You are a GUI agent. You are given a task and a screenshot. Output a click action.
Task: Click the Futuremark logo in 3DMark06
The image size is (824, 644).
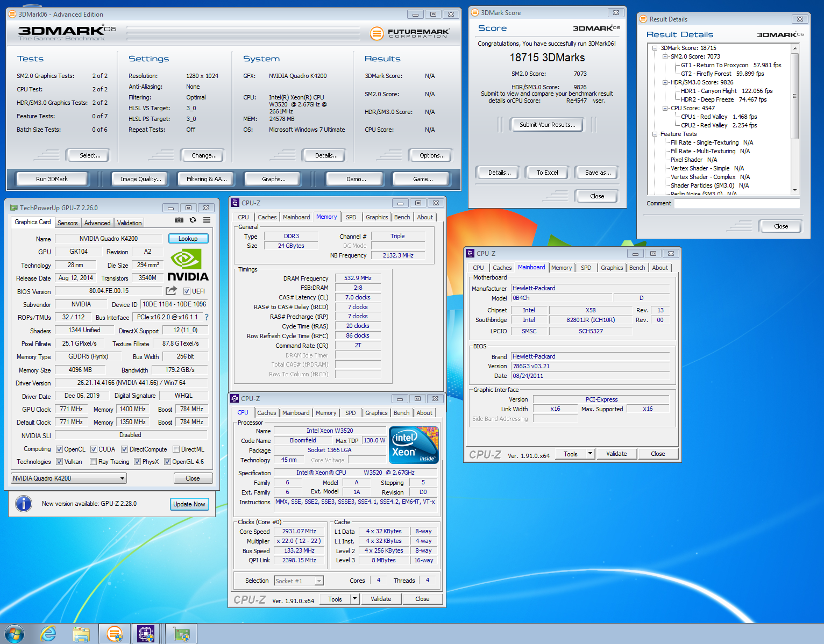[410, 33]
